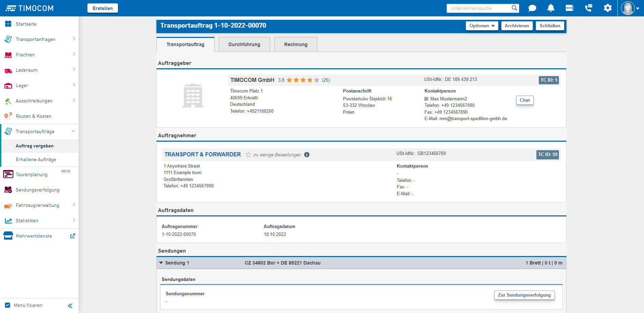Click into the Unternehmenssuche search field
This screenshot has height=313, width=644.
tap(478, 8)
